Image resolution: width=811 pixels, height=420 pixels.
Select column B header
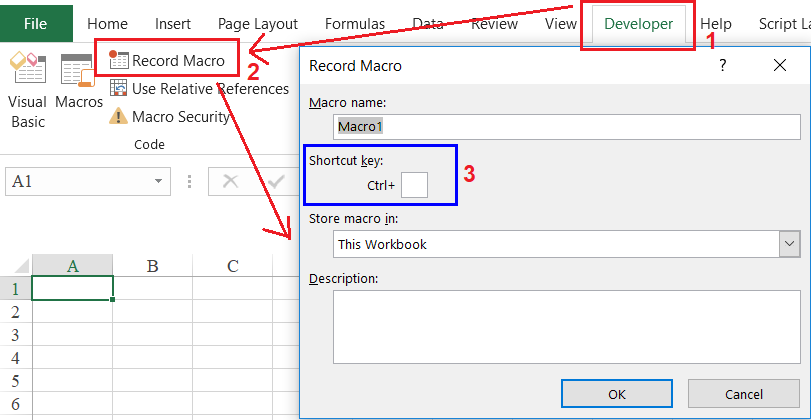(x=152, y=266)
